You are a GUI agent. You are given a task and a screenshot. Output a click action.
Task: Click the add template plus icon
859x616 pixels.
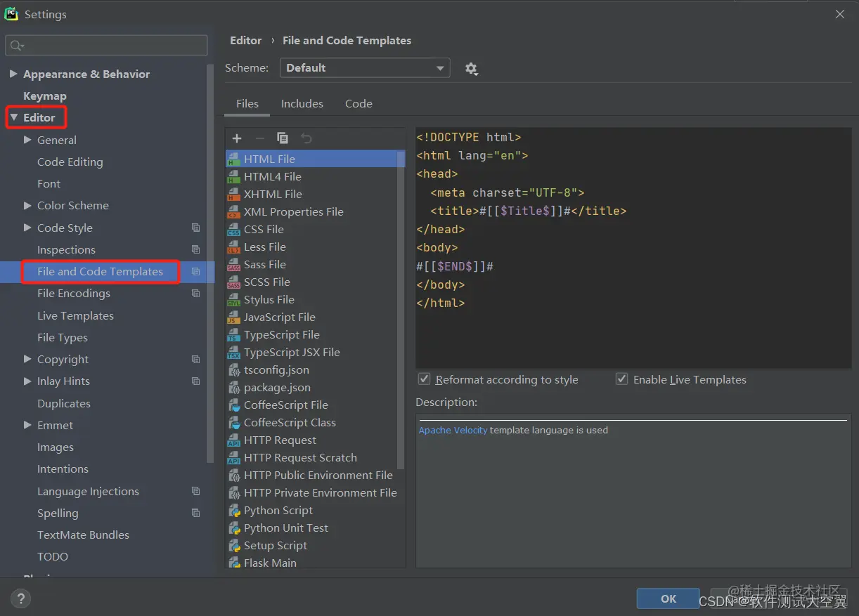(x=237, y=138)
